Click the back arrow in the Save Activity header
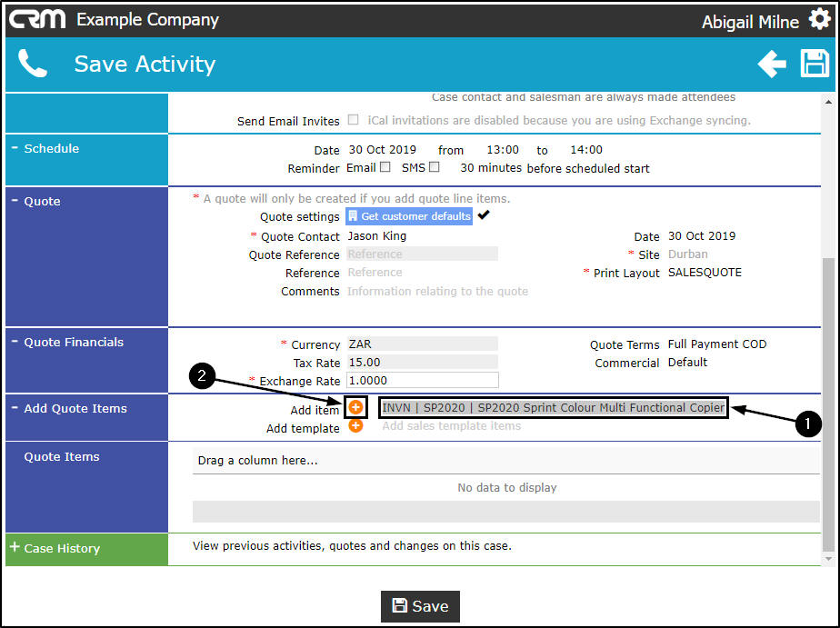The width and height of the screenshot is (840, 628). [772, 65]
